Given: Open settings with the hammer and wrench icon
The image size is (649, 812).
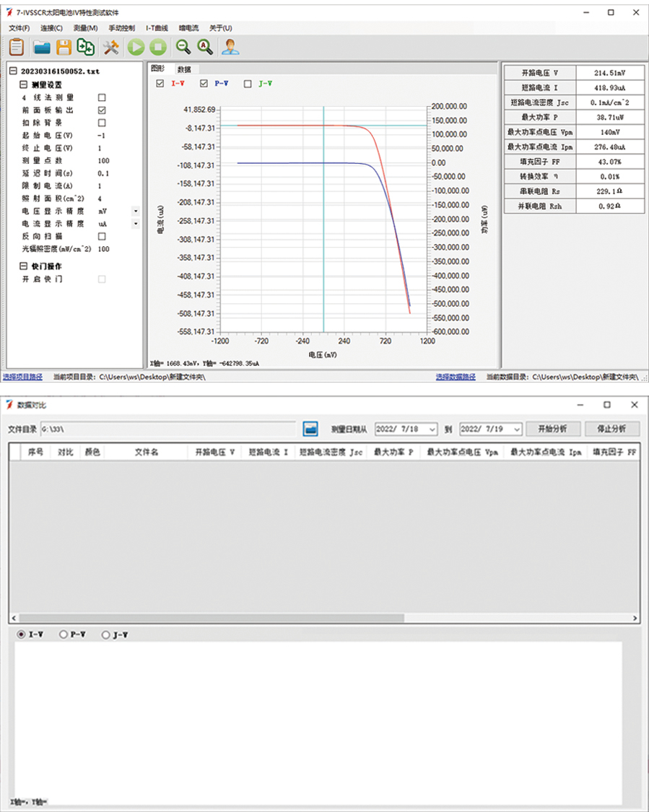Looking at the screenshot, I should [x=110, y=47].
